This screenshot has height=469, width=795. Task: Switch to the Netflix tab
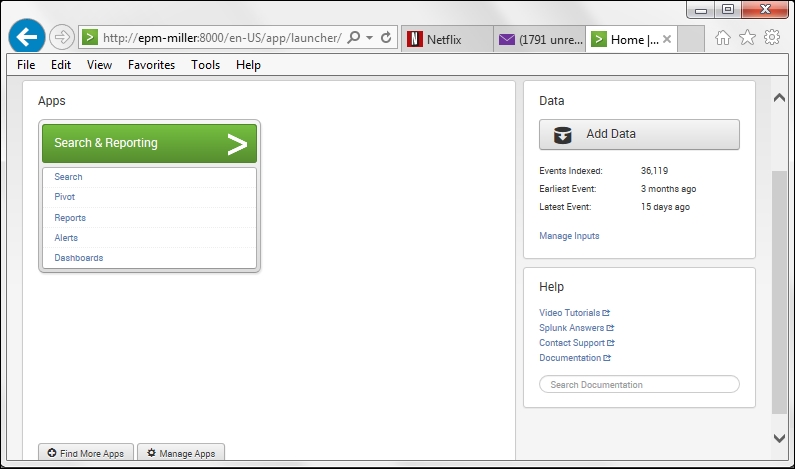click(x=446, y=40)
